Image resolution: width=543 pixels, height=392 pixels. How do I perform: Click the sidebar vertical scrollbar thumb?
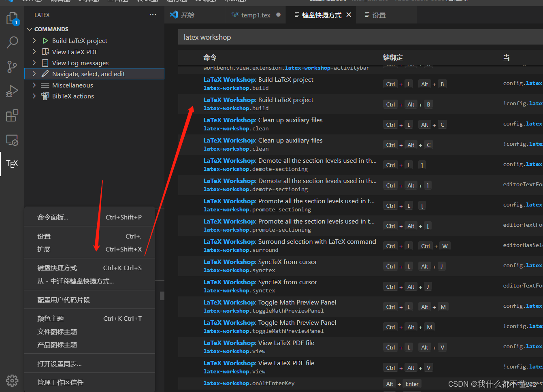[162, 296]
